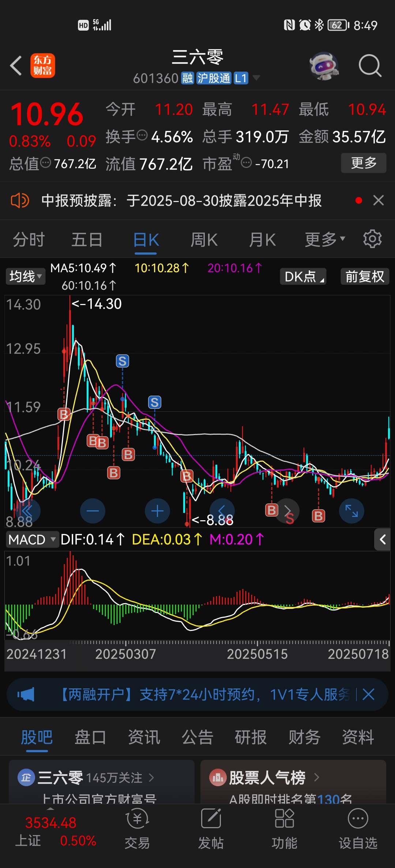395x868 pixels.
Task: Go back using the left arrow
Action: pyautogui.click(x=16, y=66)
